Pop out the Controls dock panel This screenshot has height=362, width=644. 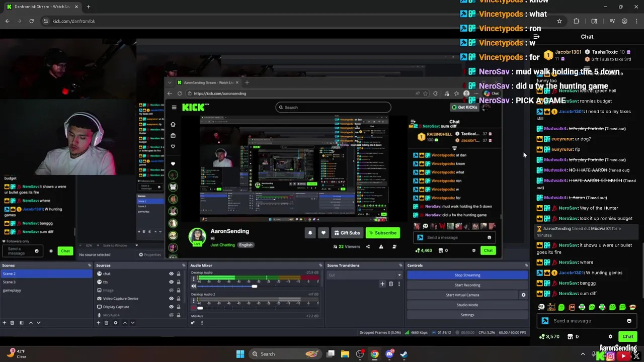526,265
